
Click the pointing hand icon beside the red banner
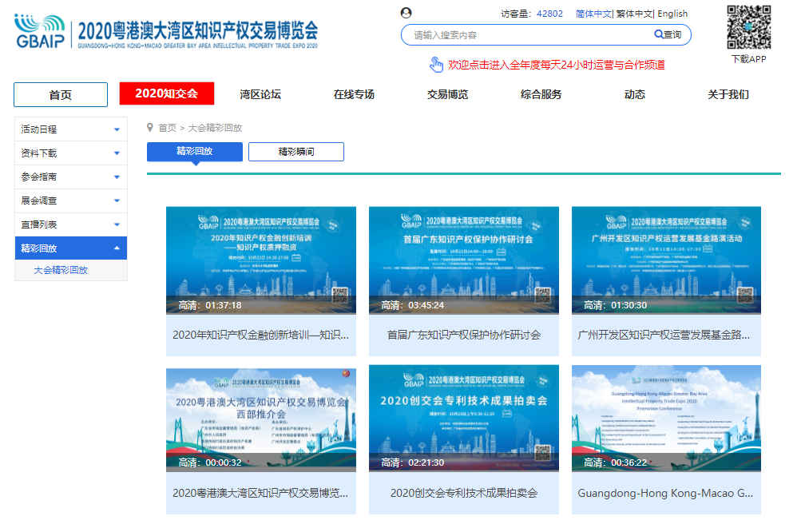coord(436,65)
